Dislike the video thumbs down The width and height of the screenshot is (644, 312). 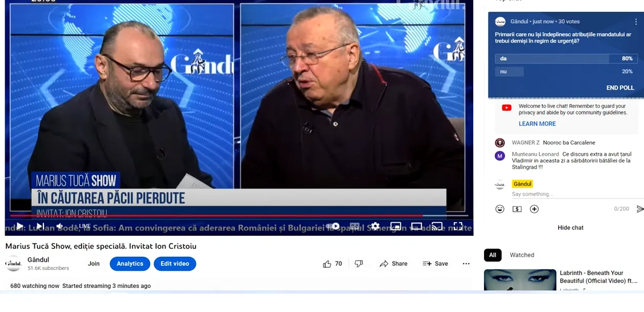pos(359,264)
